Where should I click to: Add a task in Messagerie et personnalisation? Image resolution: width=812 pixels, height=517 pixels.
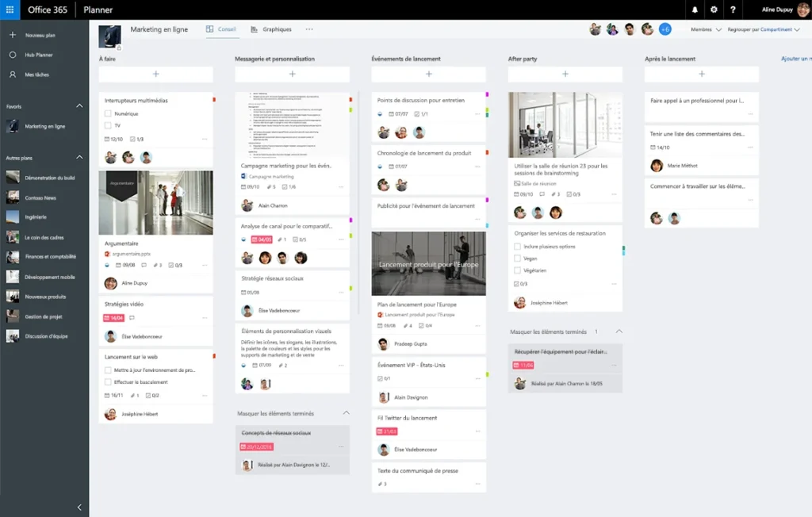coord(292,74)
